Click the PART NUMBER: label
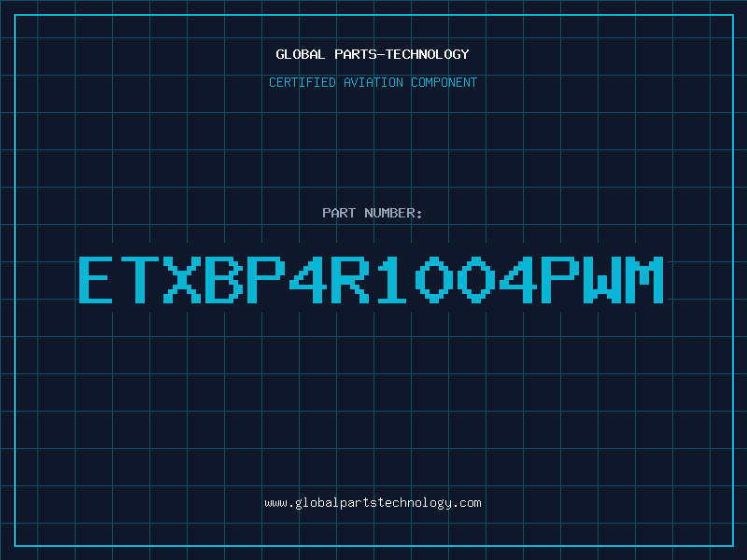Image resolution: width=747 pixels, height=560 pixels. 372,213
